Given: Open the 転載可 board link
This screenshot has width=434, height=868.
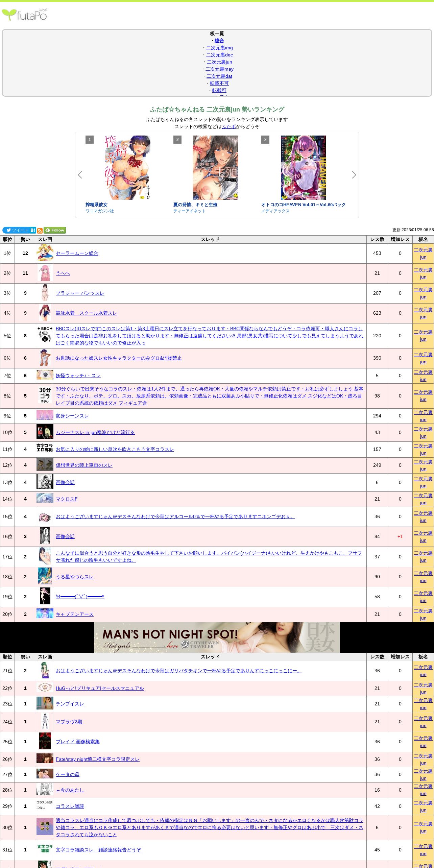Looking at the screenshot, I should coord(219,90).
